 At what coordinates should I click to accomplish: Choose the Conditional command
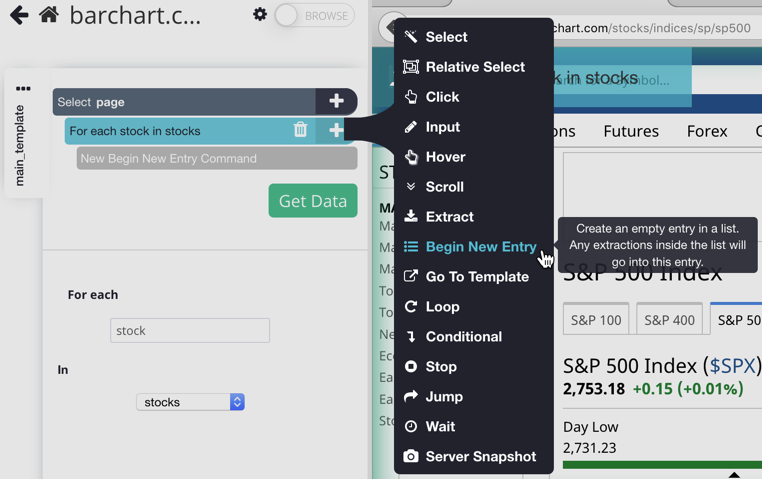coord(463,337)
